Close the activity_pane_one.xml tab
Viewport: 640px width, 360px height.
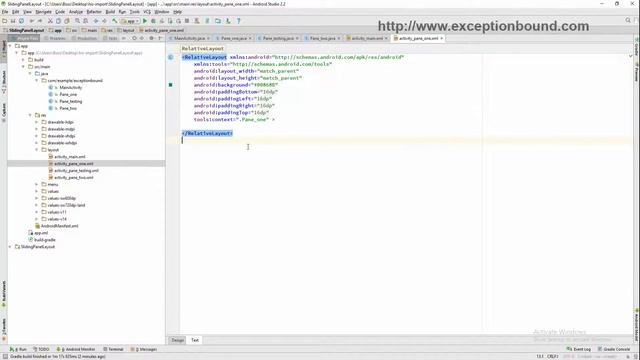[x=442, y=38]
